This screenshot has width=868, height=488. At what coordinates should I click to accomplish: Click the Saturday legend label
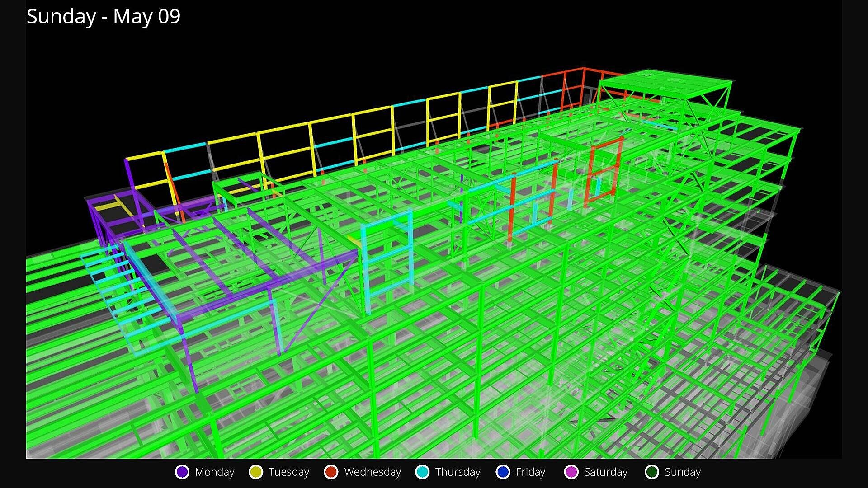tap(605, 472)
